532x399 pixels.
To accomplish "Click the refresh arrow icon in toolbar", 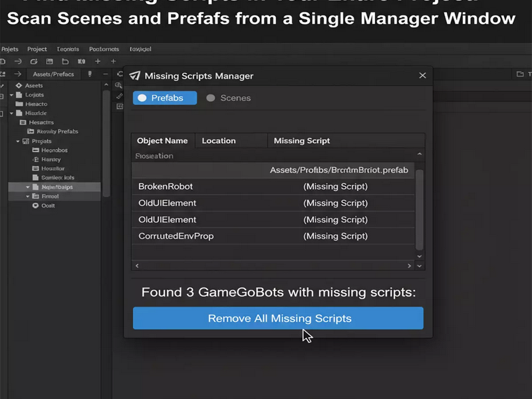I will [x=34, y=61].
